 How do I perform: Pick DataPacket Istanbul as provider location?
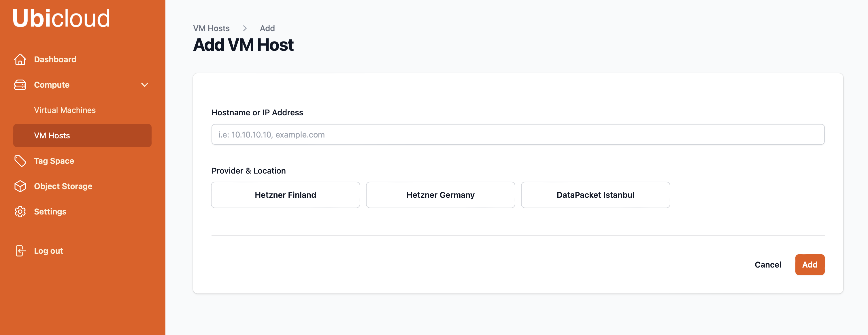click(x=595, y=195)
